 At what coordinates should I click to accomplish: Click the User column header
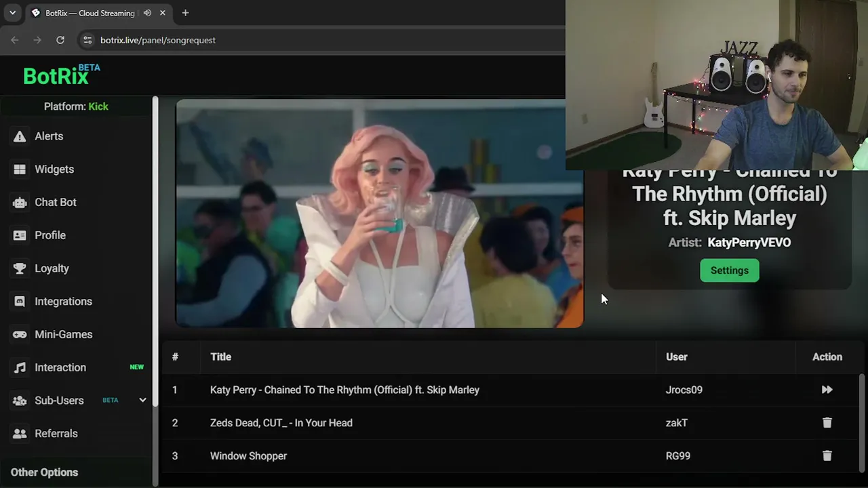[x=677, y=357]
